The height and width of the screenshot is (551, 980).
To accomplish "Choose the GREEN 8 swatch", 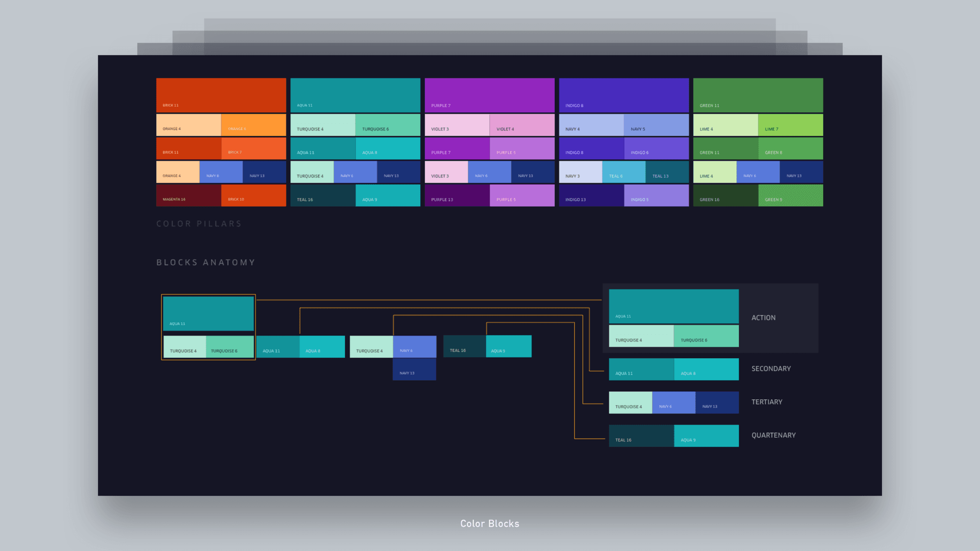I will point(791,148).
